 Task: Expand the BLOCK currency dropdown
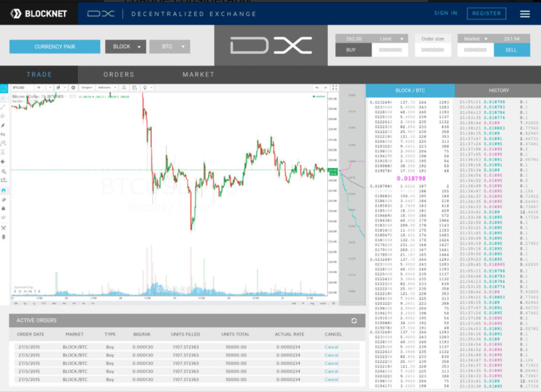coord(126,47)
